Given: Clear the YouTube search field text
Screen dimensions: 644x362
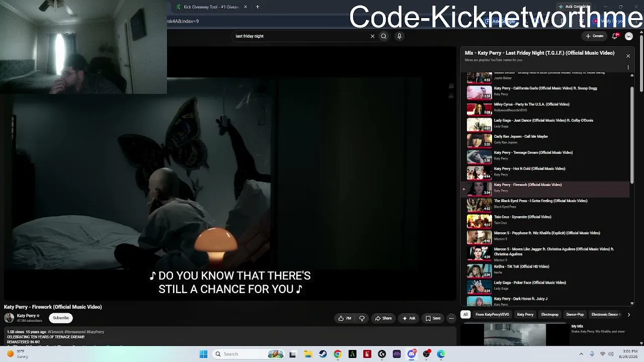Looking at the screenshot, I should pyautogui.click(x=372, y=36).
